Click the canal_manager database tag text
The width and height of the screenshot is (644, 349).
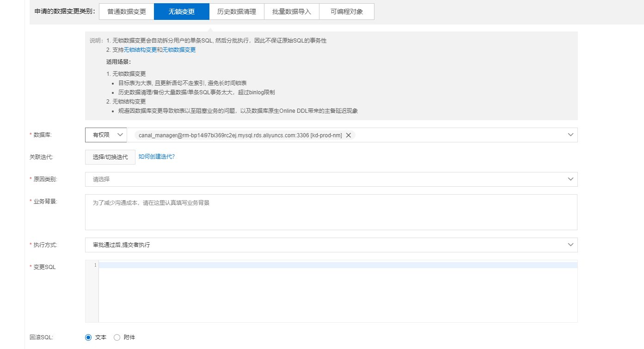240,135
